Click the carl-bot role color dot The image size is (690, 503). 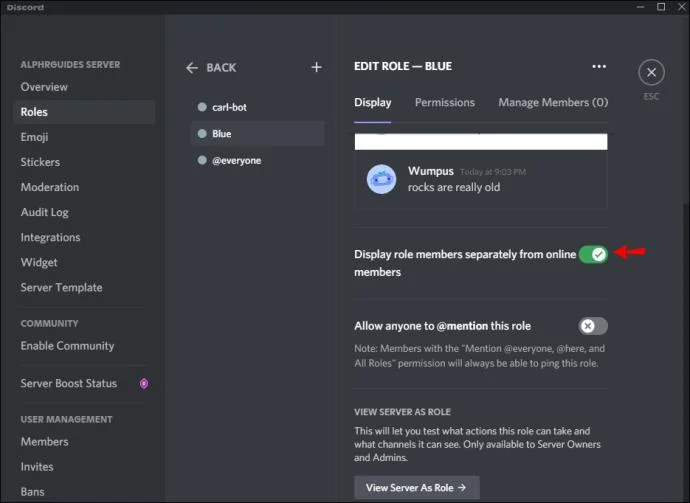click(202, 107)
